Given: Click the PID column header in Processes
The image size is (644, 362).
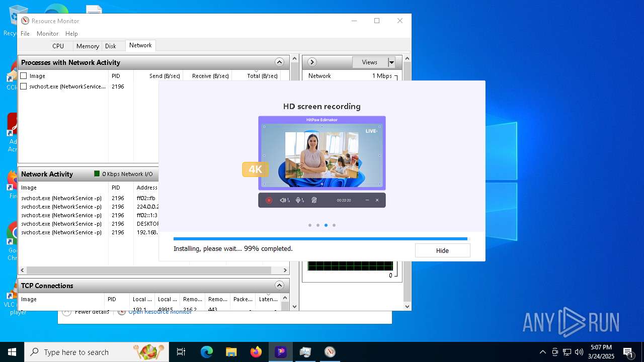Looking at the screenshot, I should (121, 76).
